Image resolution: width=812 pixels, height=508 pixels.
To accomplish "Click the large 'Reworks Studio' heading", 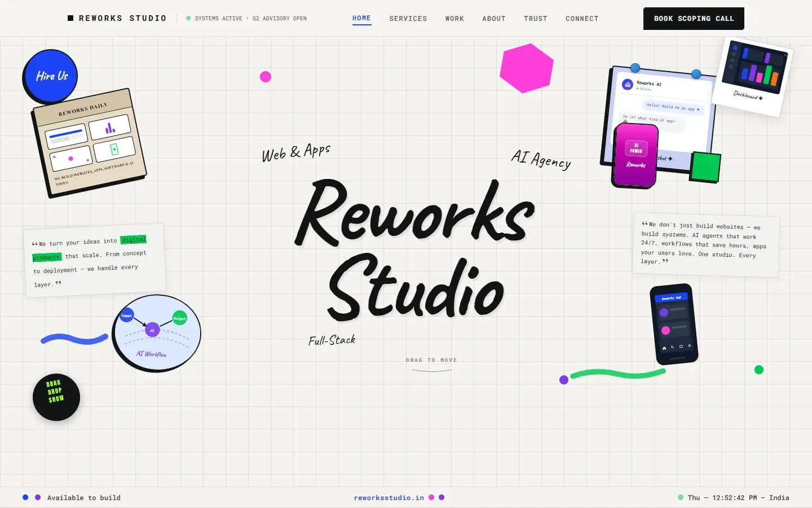I will tap(416, 250).
